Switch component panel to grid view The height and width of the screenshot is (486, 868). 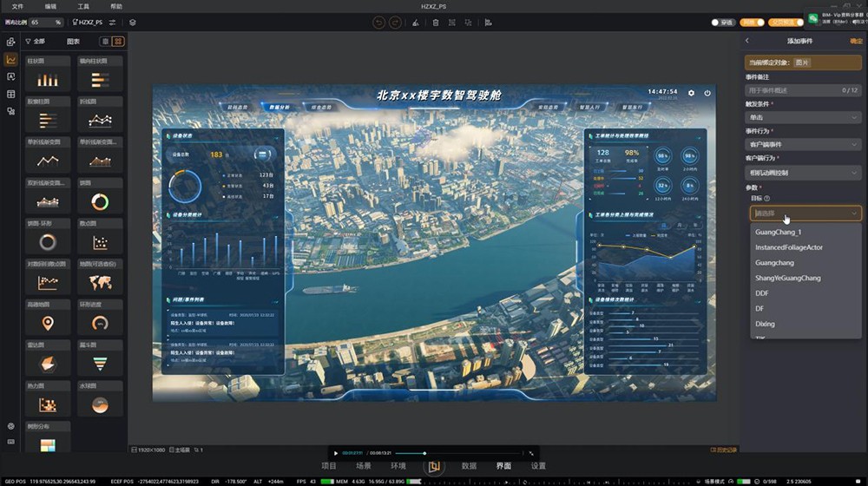(118, 41)
